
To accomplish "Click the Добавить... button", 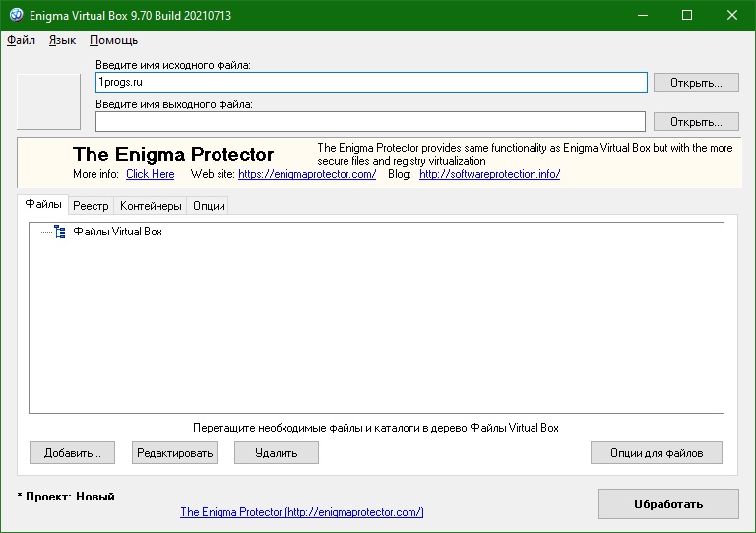I will point(72,453).
